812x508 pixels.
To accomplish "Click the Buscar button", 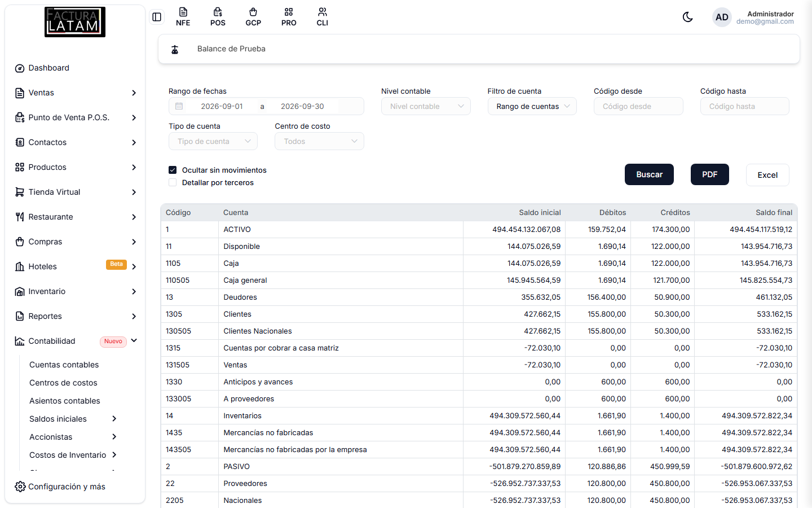I will [649, 174].
